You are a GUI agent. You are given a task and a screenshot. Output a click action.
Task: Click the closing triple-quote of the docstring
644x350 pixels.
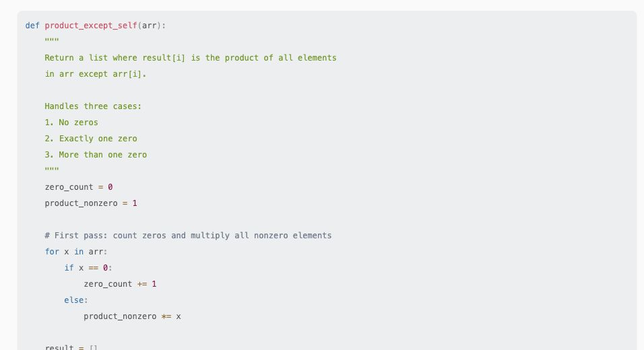(x=52, y=170)
